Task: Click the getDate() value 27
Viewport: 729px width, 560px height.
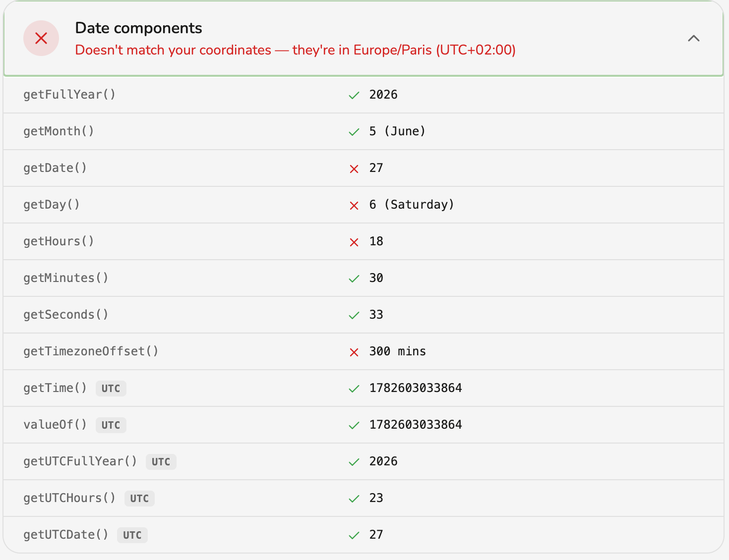Action: coord(376,168)
